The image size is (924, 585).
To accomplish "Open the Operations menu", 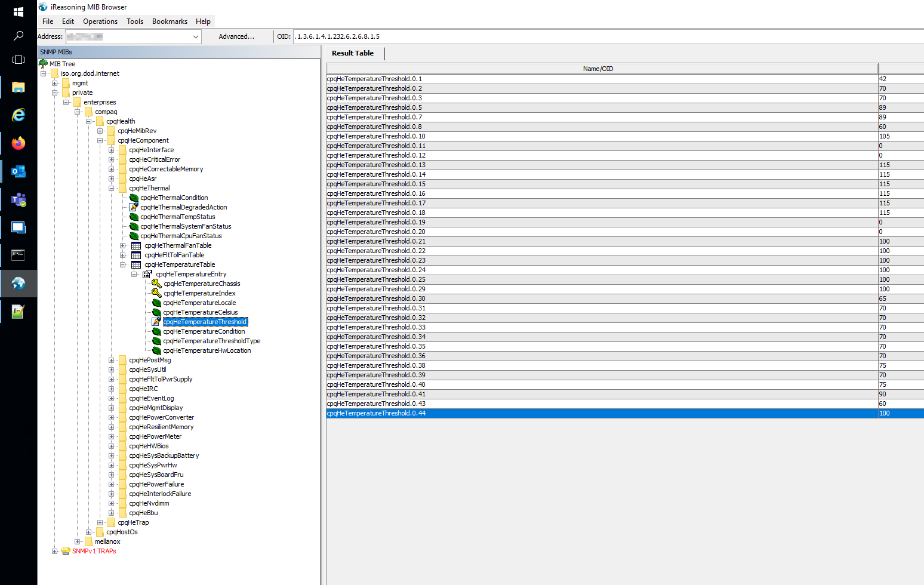I will 100,21.
